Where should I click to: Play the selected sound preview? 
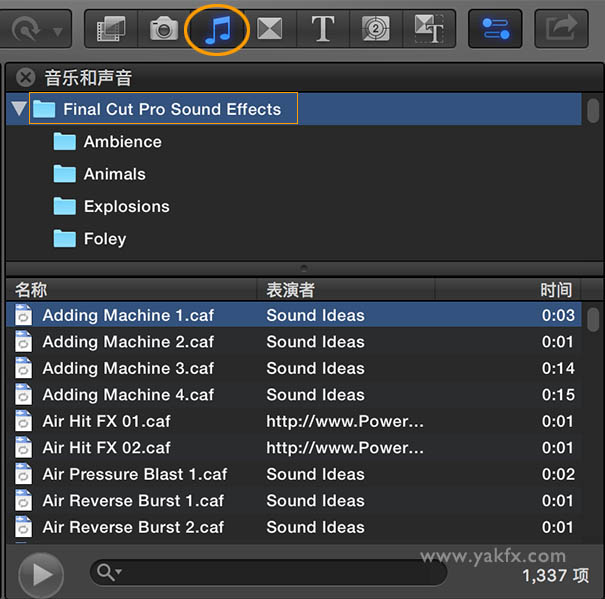(41, 575)
